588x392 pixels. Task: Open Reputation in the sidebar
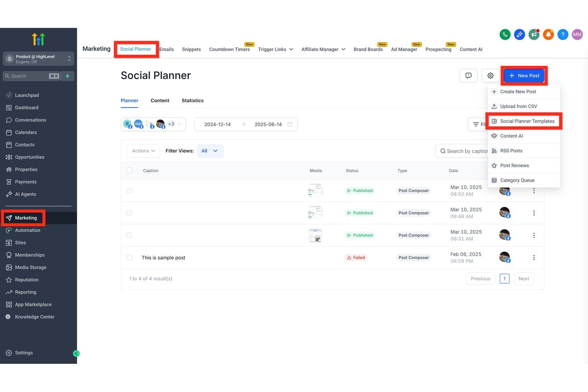[27, 280]
